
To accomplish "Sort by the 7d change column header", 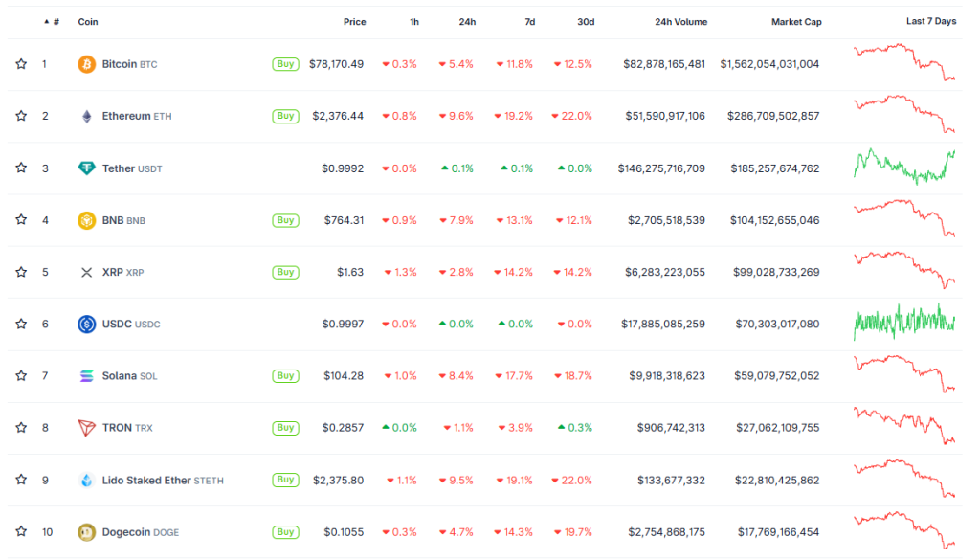I will pos(529,21).
